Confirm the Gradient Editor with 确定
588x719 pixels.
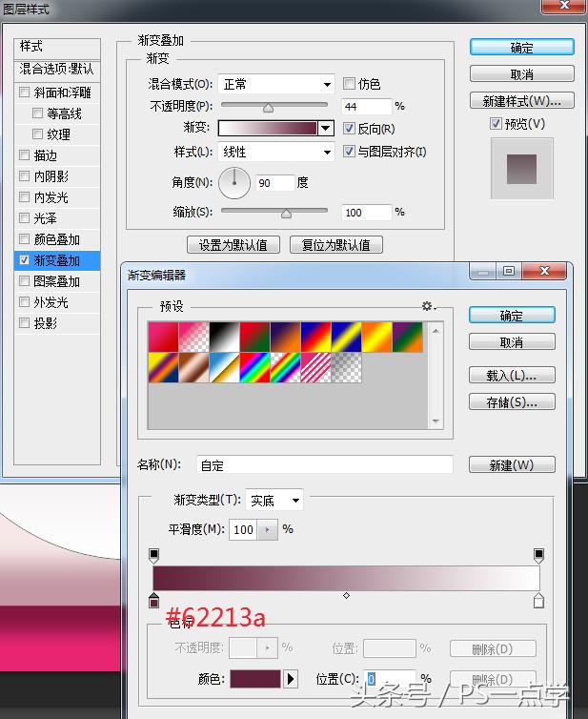(512, 316)
